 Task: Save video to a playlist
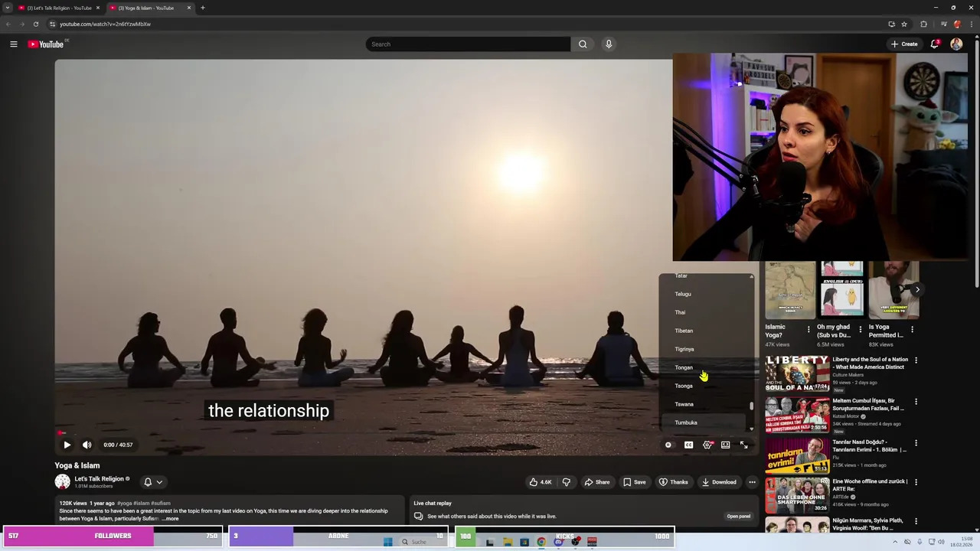pos(635,482)
